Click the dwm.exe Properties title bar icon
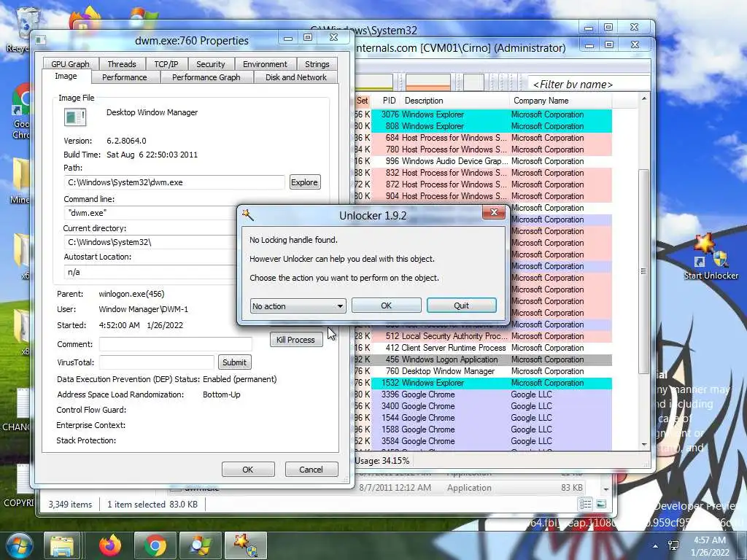Image resolution: width=747 pixels, height=560 pixels. (41, 41)
